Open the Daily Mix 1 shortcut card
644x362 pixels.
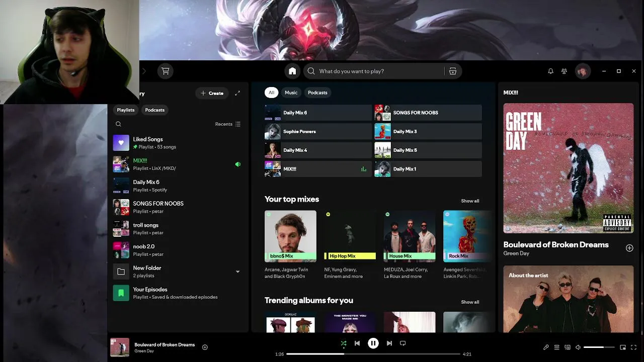[x=428, y=169]
